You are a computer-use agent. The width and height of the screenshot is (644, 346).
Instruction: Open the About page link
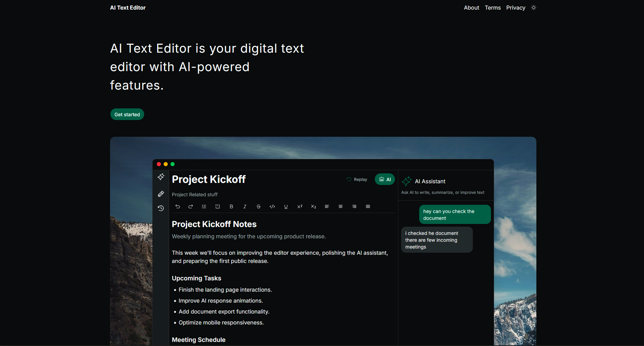point(471,8)
